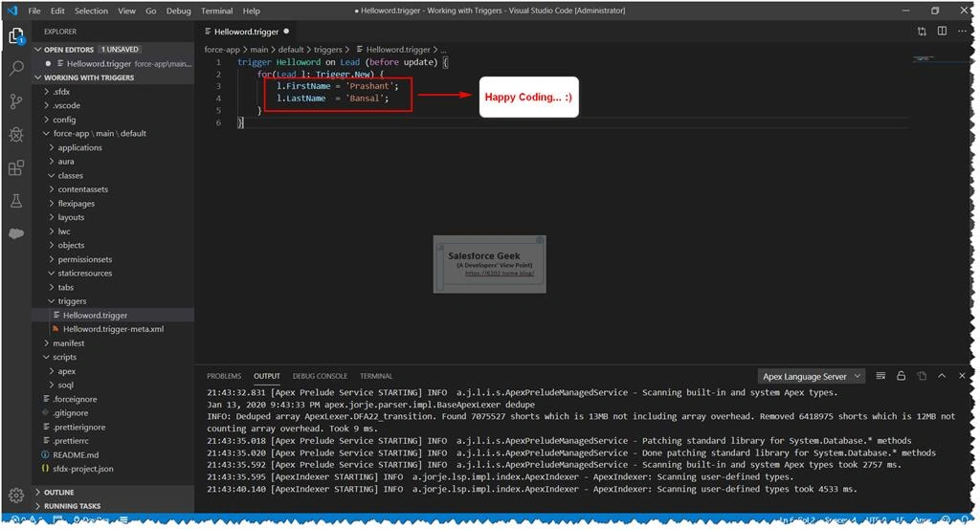Open the .forceignore file

[x=113, y=399]
